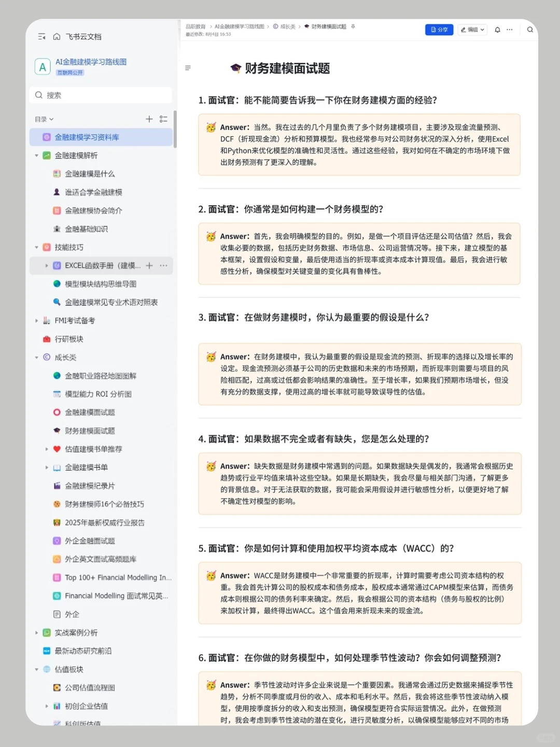This screenshot has height=747, width=560.
Task: Collapse the sidebar panel icon
Action: pyautogui.click(x=41, y=37)
